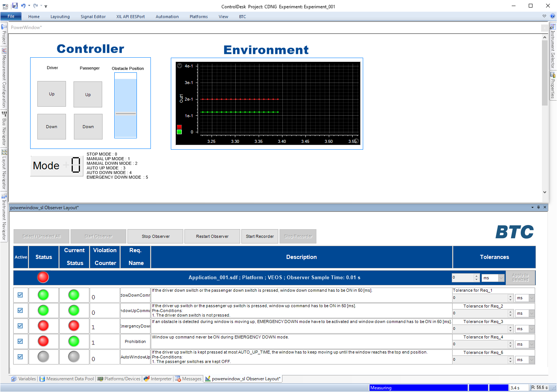Click the plotter options check icon at top-left of graph
The image size is (557, 392).
click(x=180, y=66)
